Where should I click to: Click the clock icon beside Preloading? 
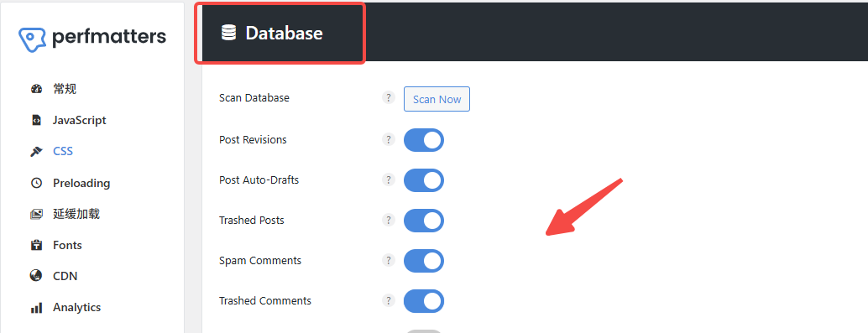tap(37, 183)
